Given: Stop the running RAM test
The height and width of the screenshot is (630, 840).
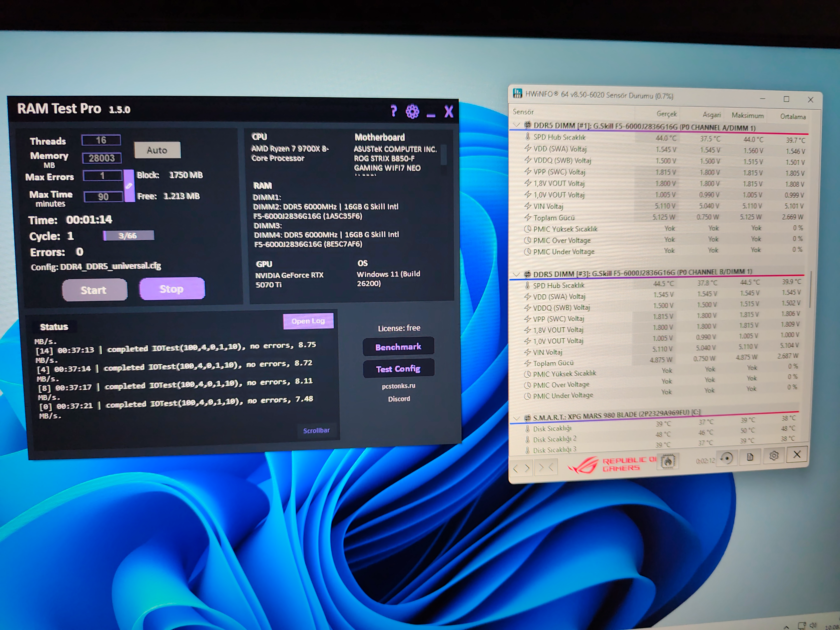Looking at the screenshot, I should point(172,289).
